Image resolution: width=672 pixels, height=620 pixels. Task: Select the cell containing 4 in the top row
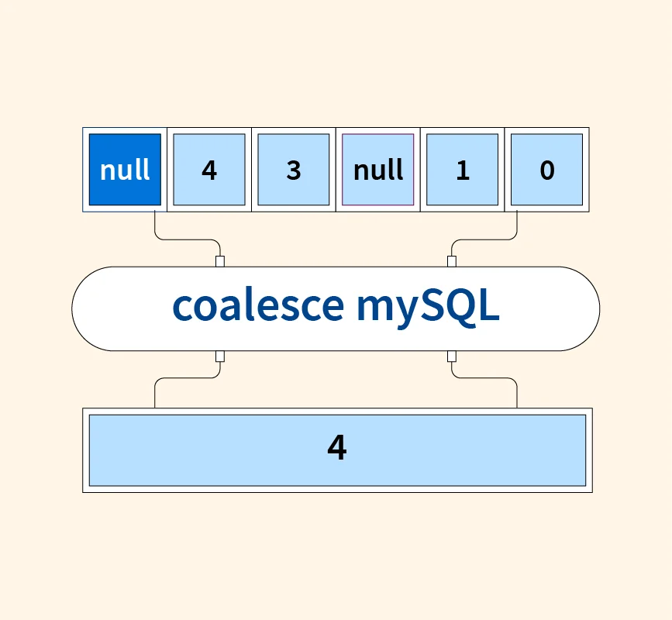coord(209,170)
